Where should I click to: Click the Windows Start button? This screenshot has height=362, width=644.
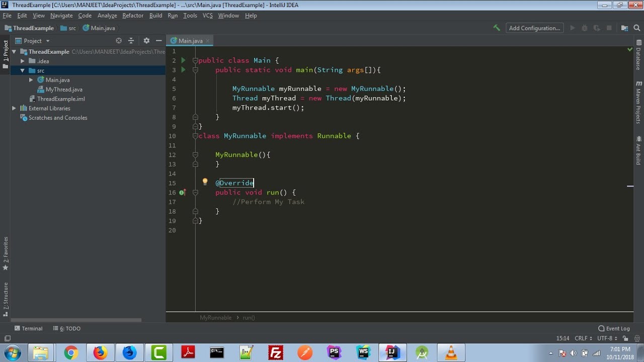[x=12, y=353]
